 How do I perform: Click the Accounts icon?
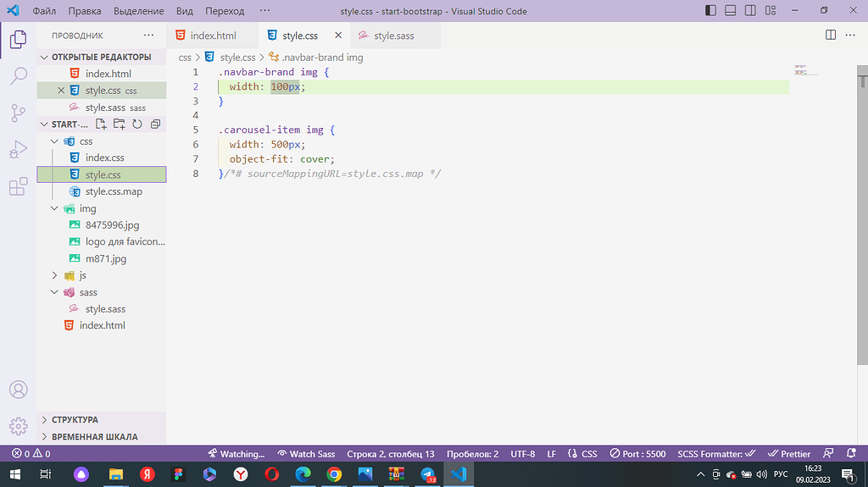click(18, 390)
